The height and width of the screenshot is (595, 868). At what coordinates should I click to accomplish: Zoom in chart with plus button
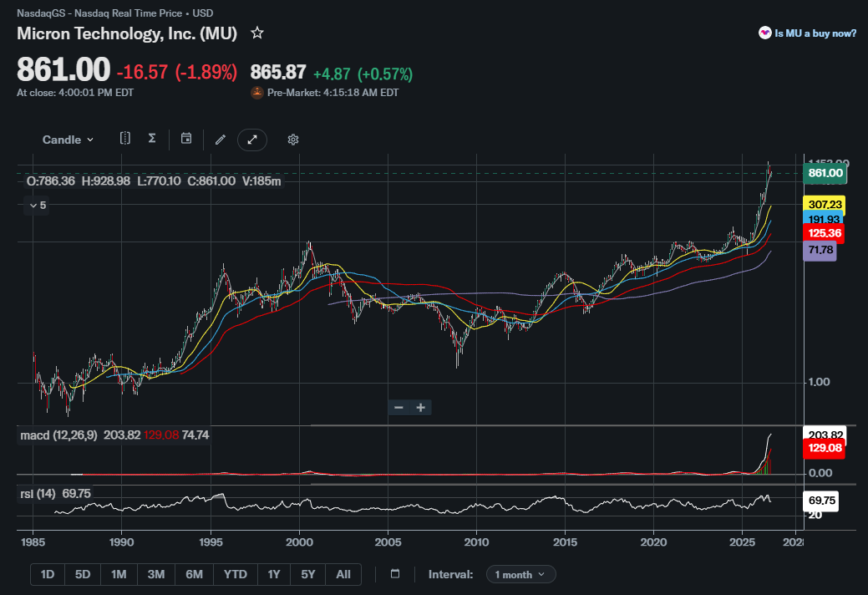click(x=421, y=408)
